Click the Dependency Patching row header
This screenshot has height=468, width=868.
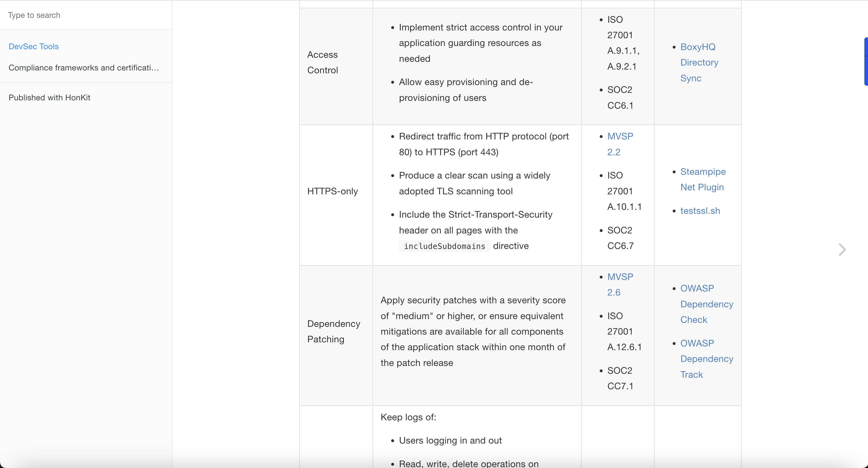coord(334,331)
